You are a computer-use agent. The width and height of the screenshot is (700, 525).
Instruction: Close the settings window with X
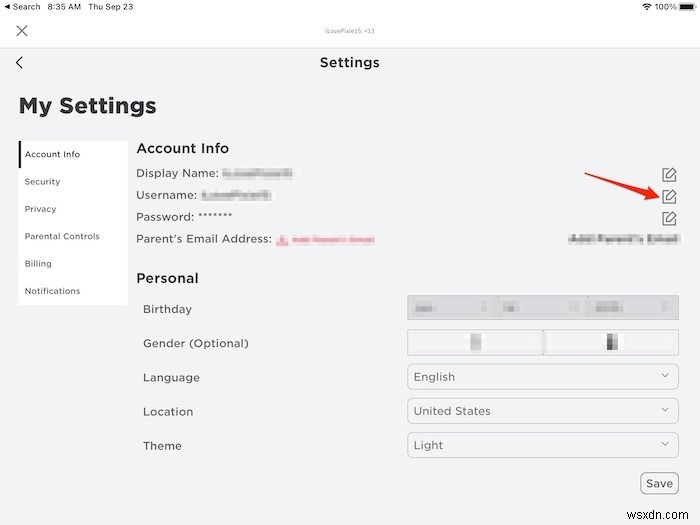coord(22,31)
